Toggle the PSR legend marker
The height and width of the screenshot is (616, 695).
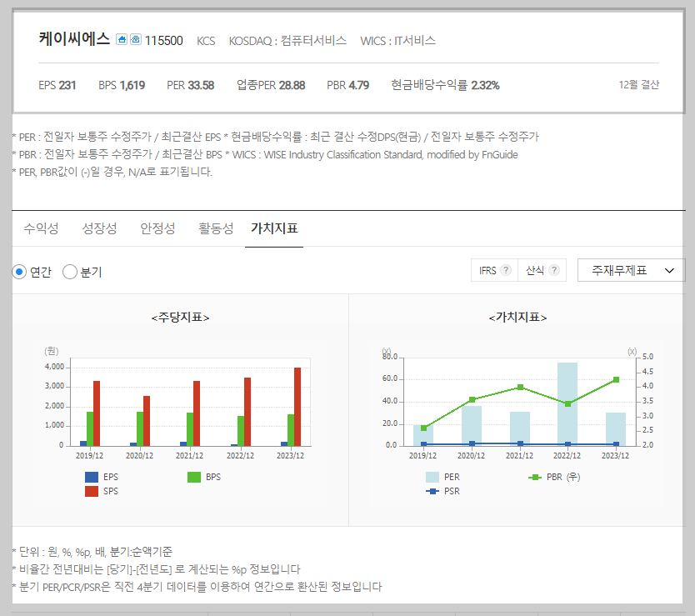point(432,491)
